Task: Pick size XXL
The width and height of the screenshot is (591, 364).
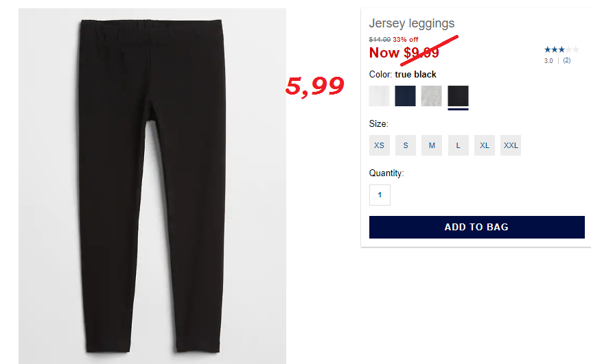Action: coord(511,145)
